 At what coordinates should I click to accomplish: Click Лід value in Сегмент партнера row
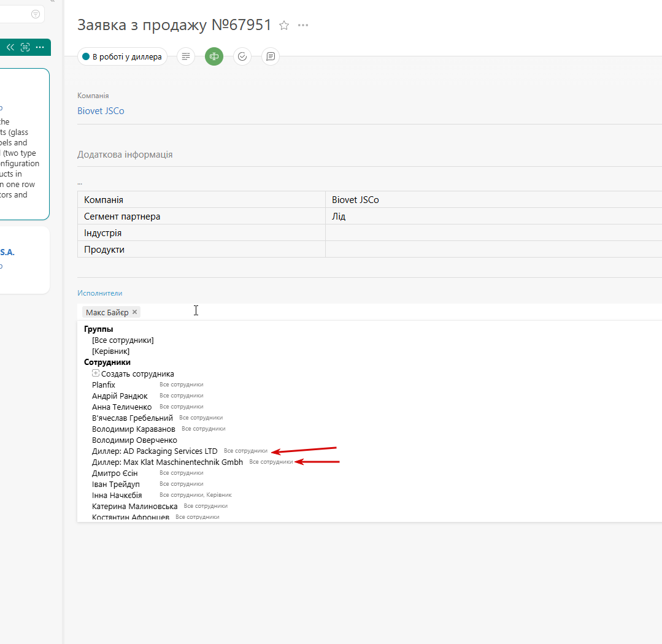click(339, 217)
